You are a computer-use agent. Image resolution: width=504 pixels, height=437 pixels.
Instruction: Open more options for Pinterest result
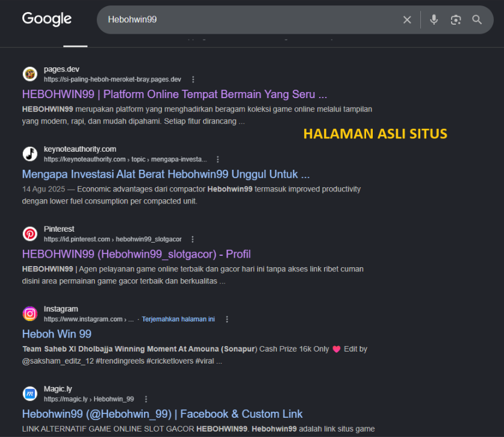[x=192, y=239]
